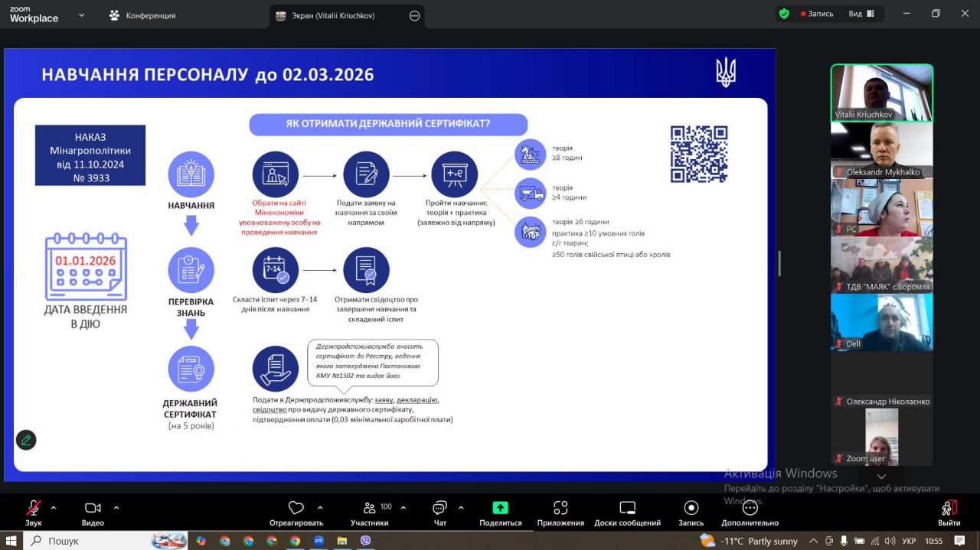The height and width of the screenshot is (550, 980).
Task: Click the green annotation pencil icon
Action: coord(26,440)
